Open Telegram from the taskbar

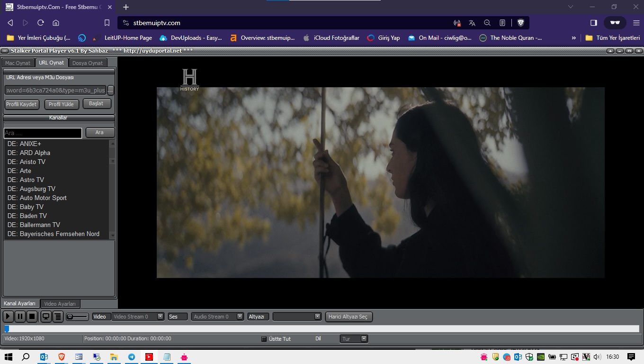[x=131, y=357]
